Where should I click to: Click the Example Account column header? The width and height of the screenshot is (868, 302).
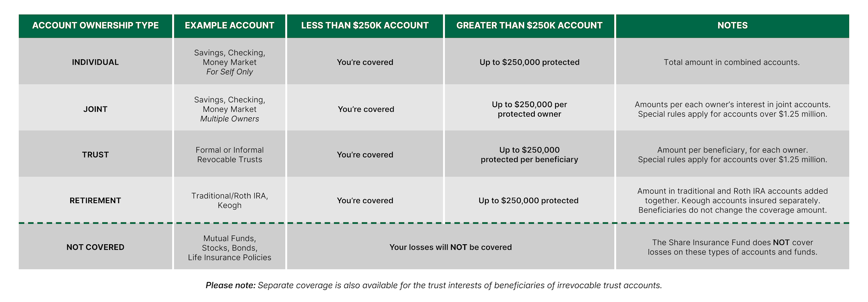point(229,26)
